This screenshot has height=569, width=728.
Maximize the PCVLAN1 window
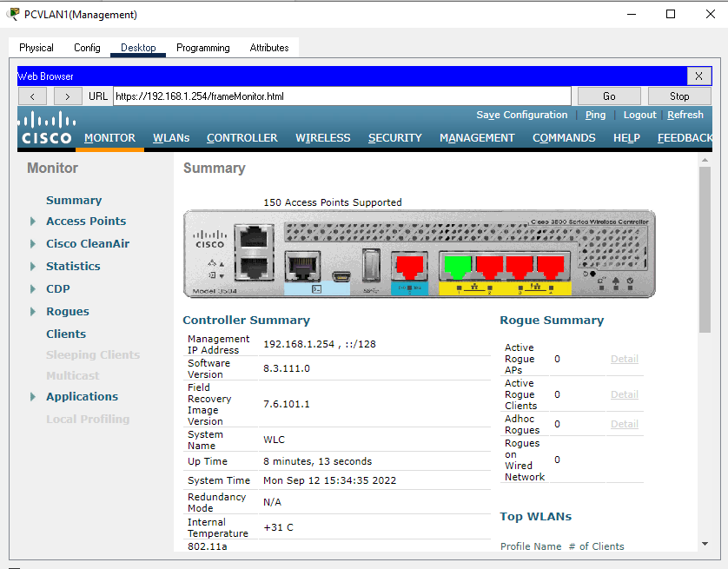point(671,14)
